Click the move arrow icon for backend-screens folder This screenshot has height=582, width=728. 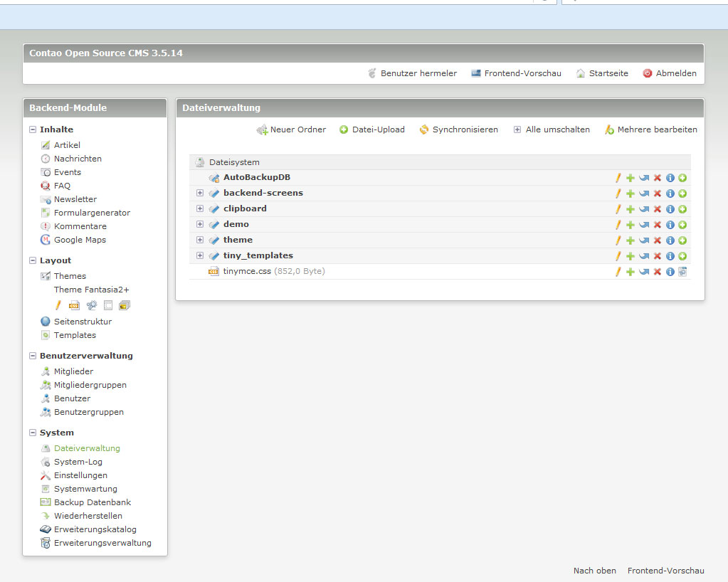coord(644,194)
